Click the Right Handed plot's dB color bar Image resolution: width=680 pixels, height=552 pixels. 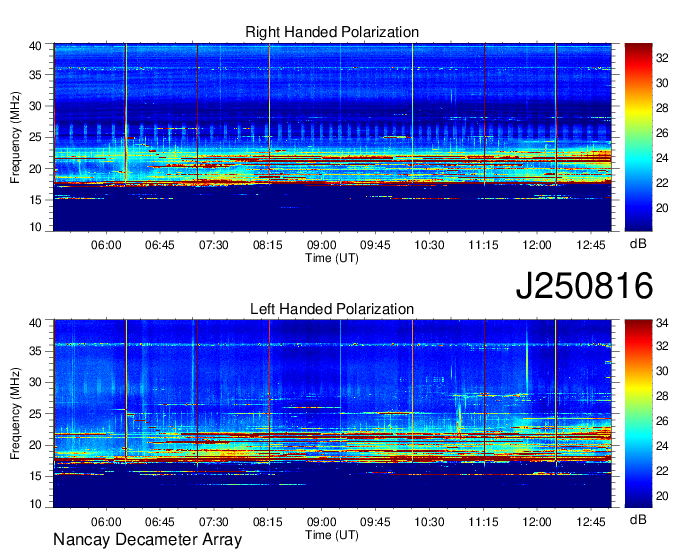point(638,137)
